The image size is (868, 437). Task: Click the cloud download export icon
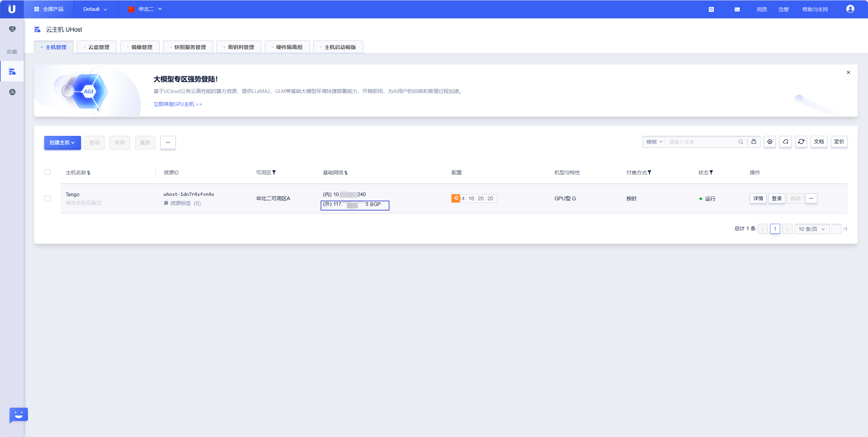click(x=785, y=142)
